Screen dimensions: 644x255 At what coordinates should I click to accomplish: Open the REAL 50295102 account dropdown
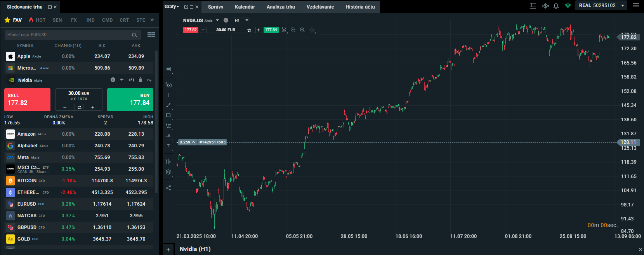(x=601, y=5)
